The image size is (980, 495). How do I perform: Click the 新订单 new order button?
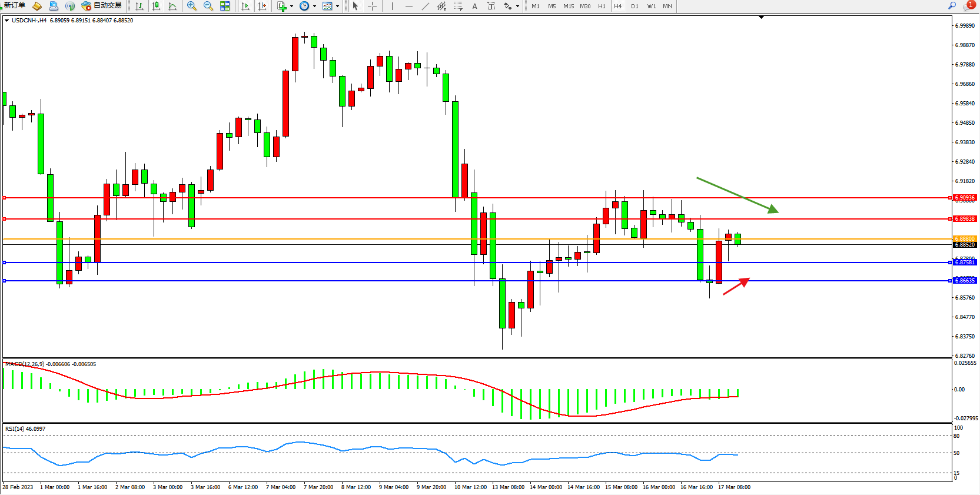[x=14, y=6]
